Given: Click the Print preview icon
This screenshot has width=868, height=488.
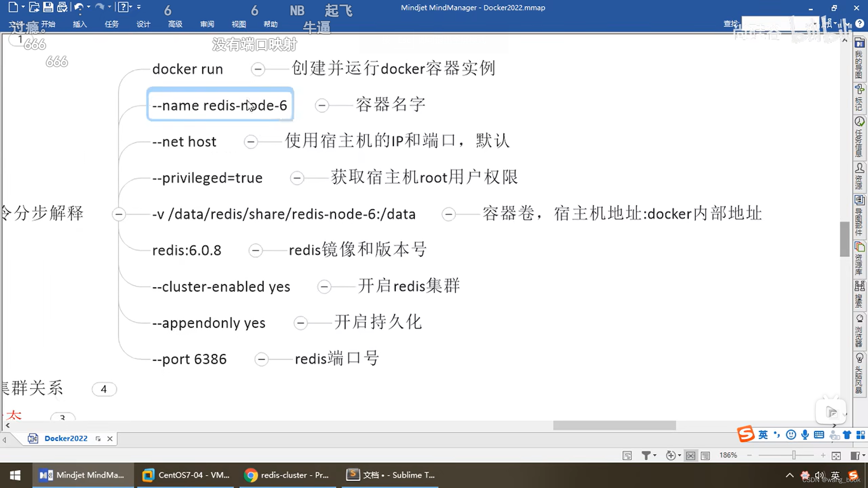Looking at the screenshot, I should pos(62,7).
